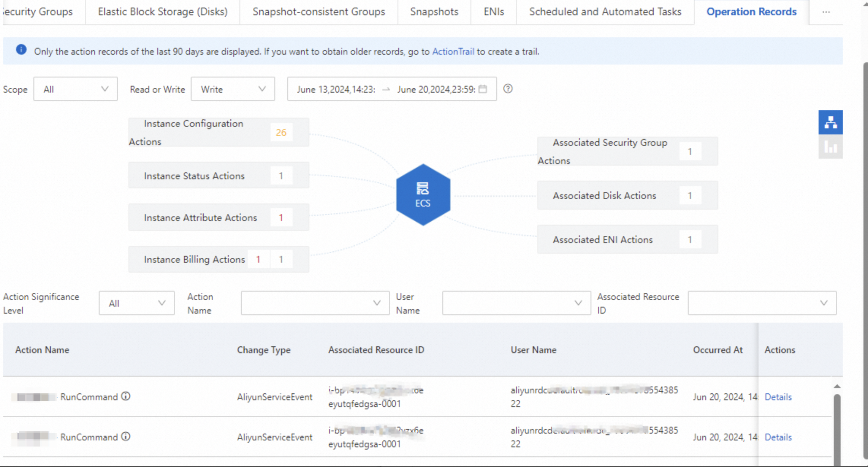868x467 pixels.
Task: Click the date range help question icon
Action: click(508, 89)
